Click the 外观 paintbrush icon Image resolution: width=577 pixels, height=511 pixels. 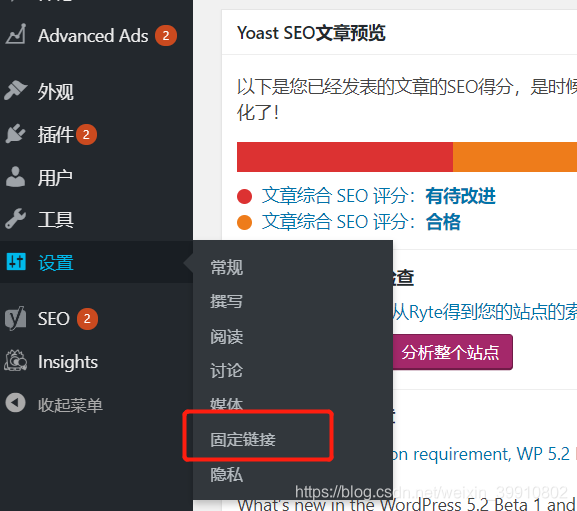tap(16, 90)
